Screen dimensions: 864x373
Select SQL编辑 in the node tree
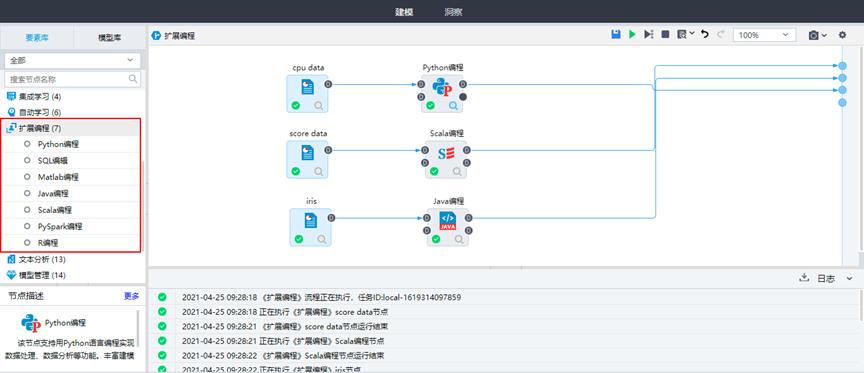(53, 161)
